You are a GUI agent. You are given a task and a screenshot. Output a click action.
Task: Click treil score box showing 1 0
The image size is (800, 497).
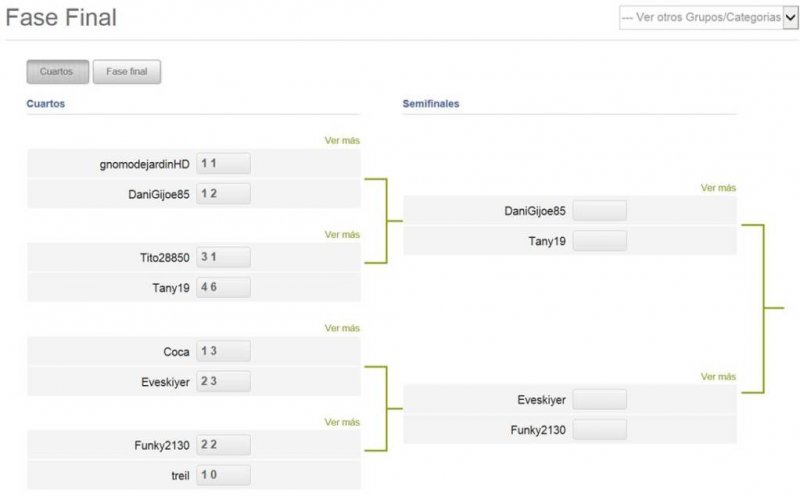223,475
